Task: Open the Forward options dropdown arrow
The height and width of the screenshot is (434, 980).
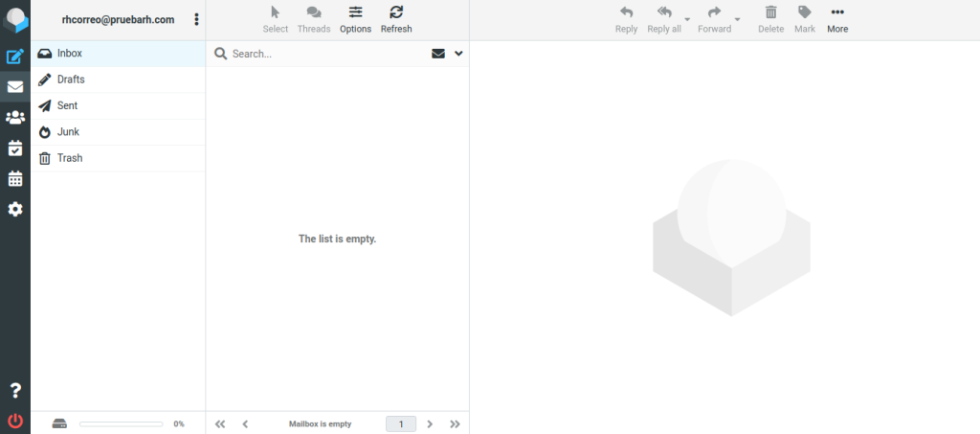Action: point(737,19)
